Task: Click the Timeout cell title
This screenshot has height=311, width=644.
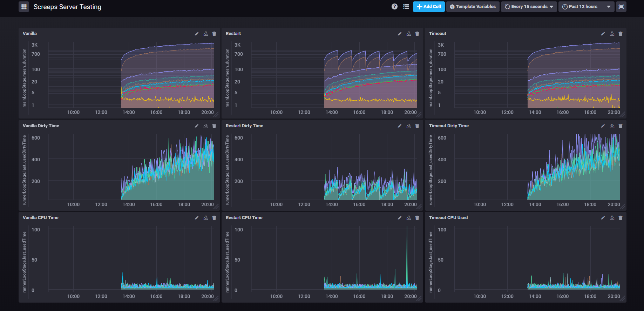Action: click(x=438, y=34)
